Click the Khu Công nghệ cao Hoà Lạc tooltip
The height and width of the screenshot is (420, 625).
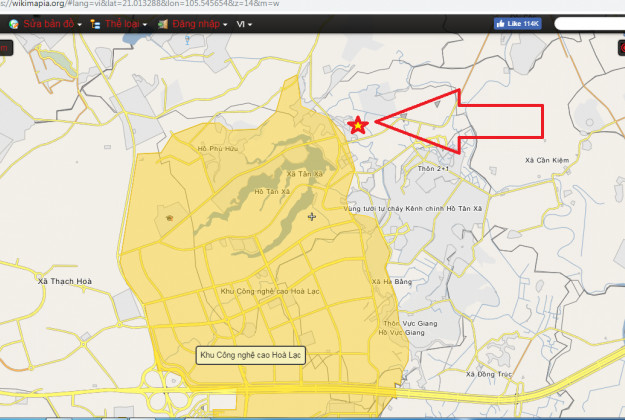coord(251,356)
